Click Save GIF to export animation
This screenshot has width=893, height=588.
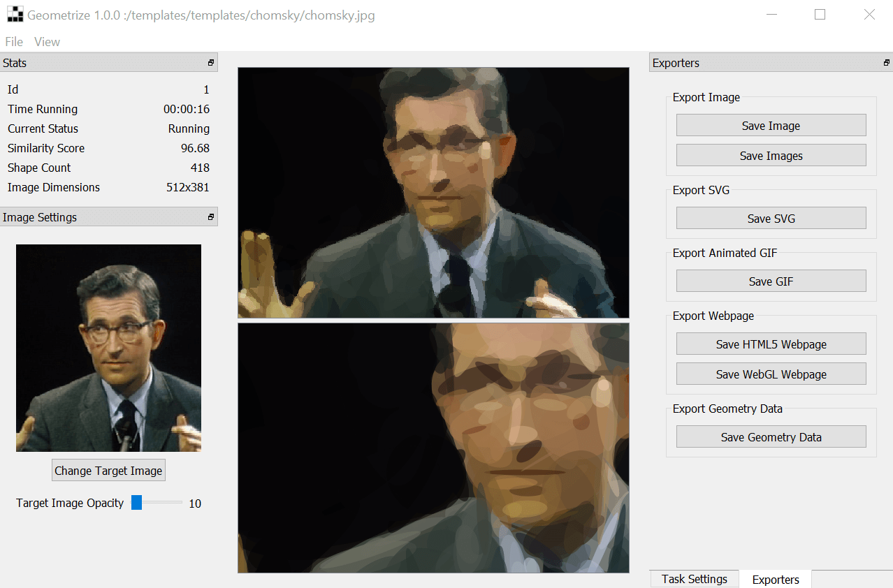(771, 281)
